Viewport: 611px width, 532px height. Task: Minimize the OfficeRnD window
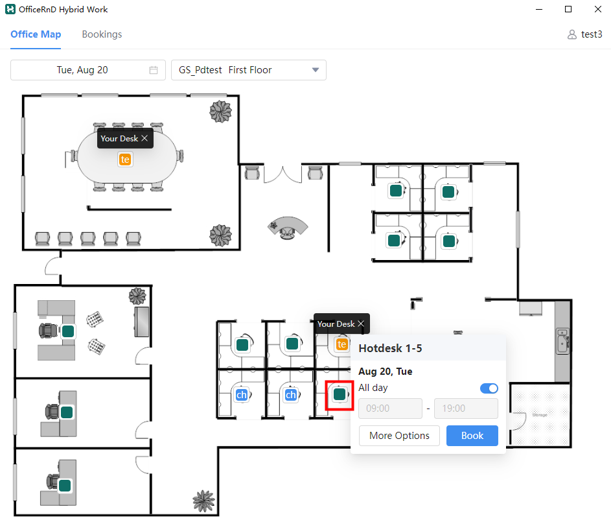[539, 9]
